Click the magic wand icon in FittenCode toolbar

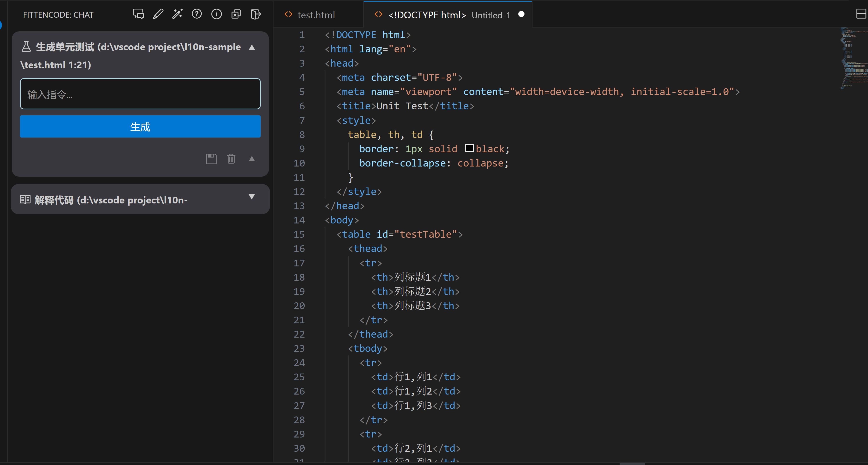tap(177, 14)
